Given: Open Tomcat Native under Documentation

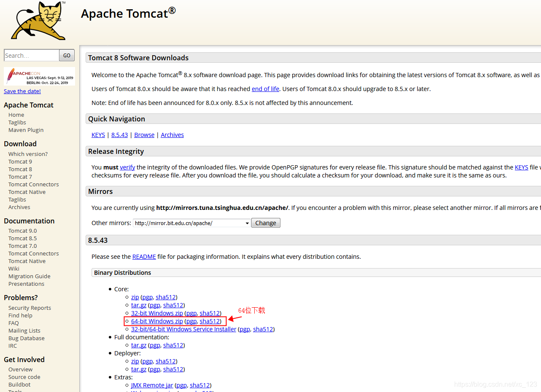Looking at the screenshot, I should click(x=27, y=261).
